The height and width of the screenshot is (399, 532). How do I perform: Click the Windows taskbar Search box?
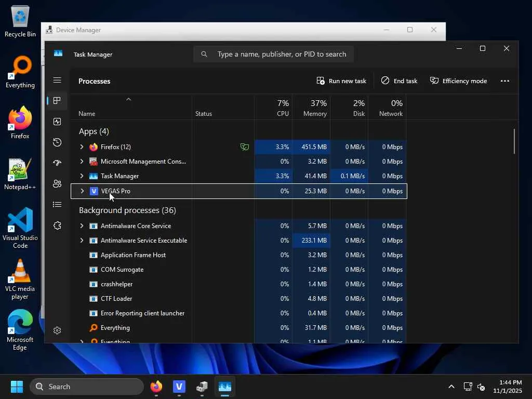coord(87,387)
